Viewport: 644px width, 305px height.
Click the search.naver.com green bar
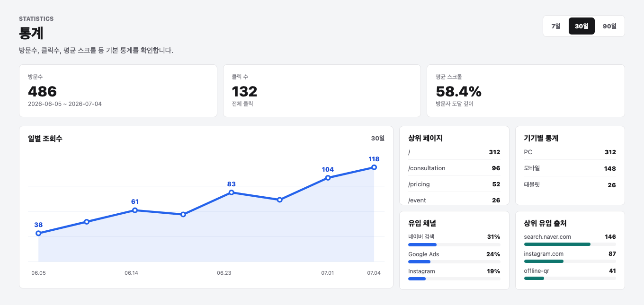point(557,244)
